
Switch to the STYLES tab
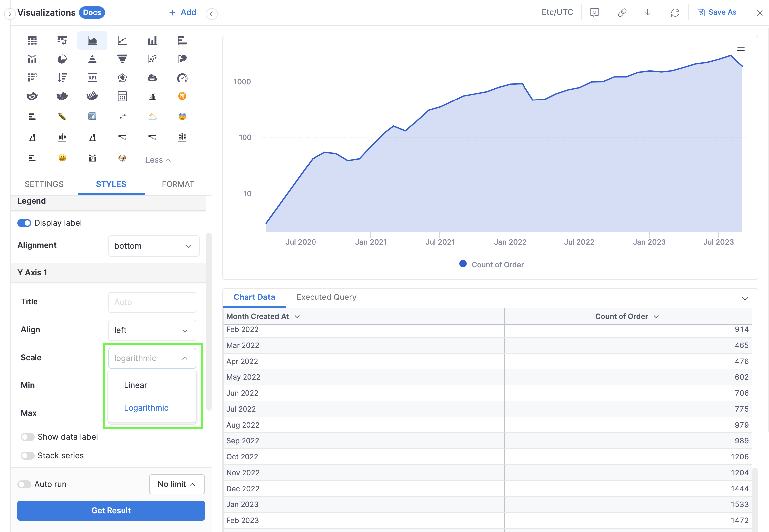coord(111,184)
